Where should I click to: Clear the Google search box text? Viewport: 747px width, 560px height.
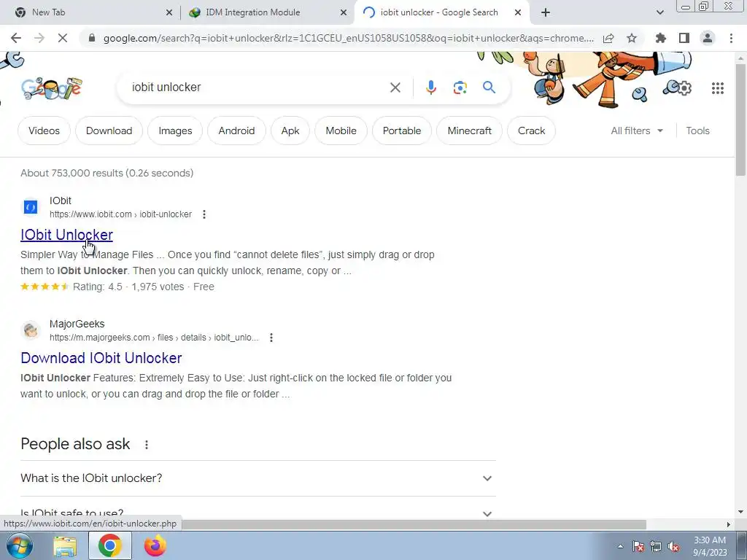(395, 87)
